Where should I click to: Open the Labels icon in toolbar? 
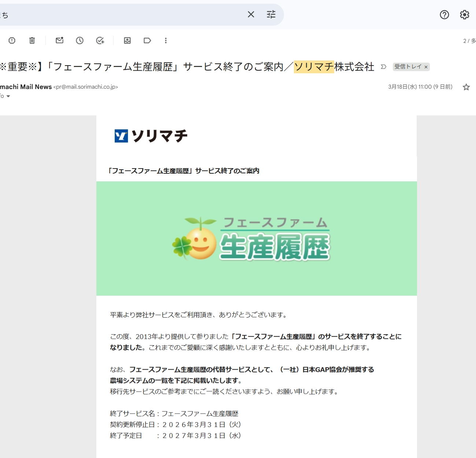coord(147,41)
